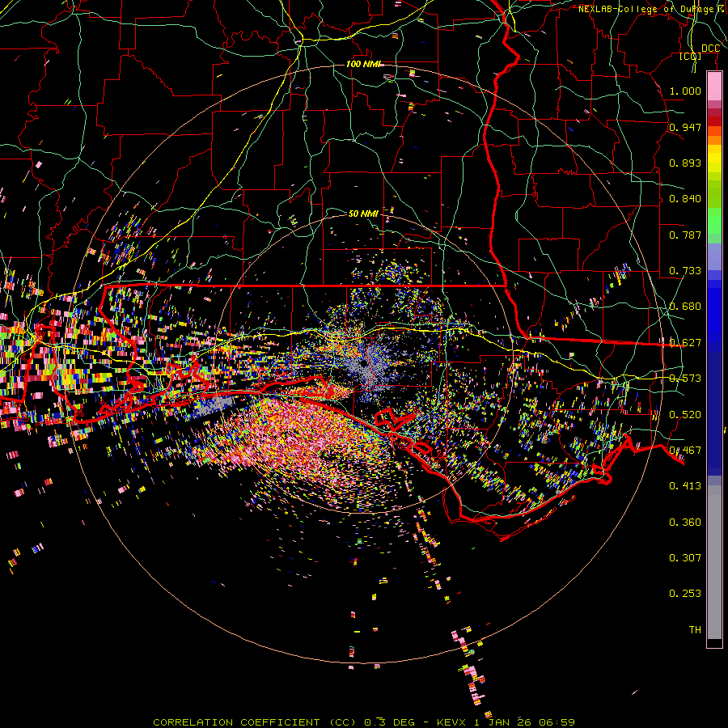The width and height of the screenshot is (728, 728).
Task: Select the 0.893 legend value
Action: click(x=685, y=163)
